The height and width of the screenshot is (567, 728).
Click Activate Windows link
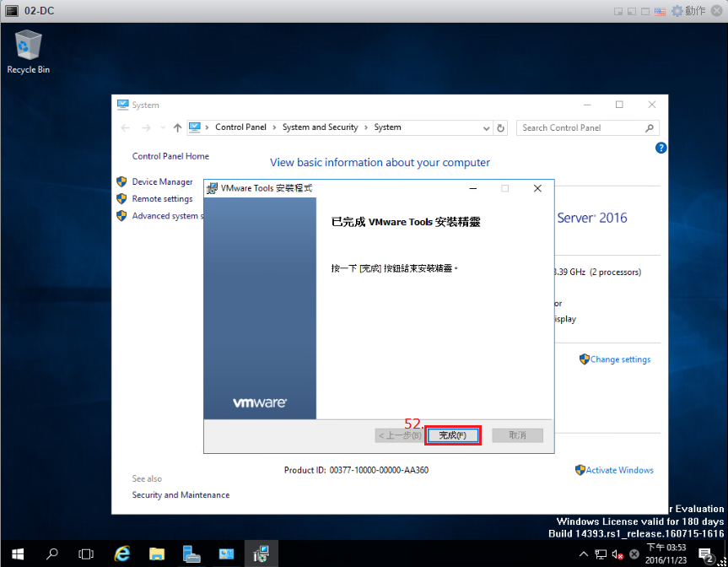click(x=619, y=470)
